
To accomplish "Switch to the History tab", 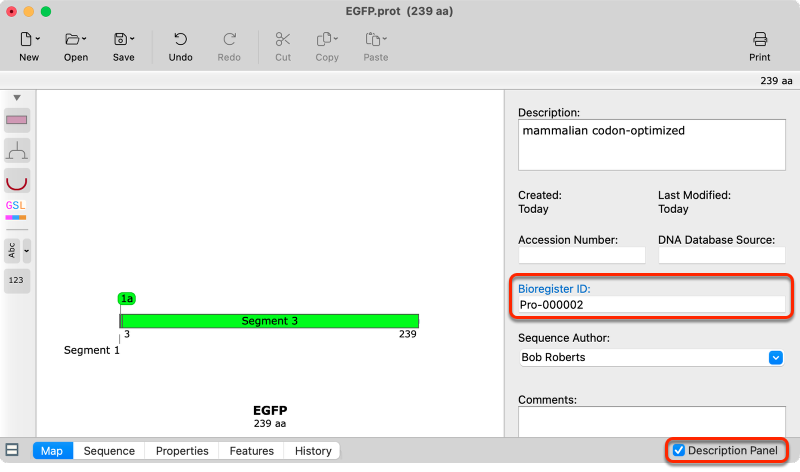I will (x=313, y=451).
